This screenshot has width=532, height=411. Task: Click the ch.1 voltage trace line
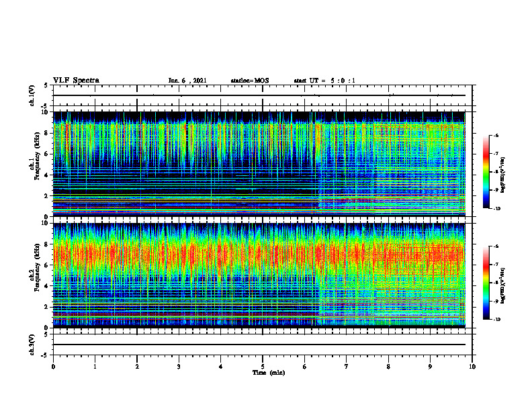[259, 95]
